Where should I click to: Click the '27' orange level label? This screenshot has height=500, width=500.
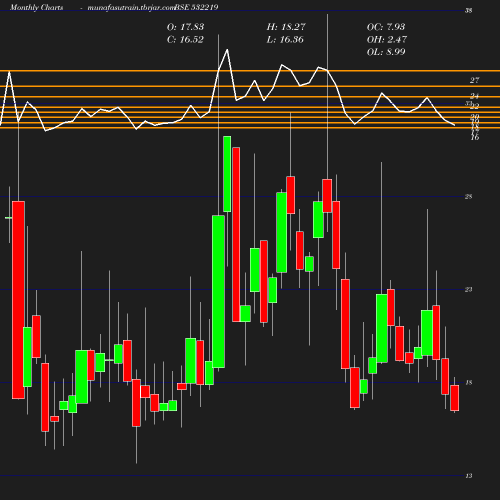pyautogui.click(x=474, y=80)
